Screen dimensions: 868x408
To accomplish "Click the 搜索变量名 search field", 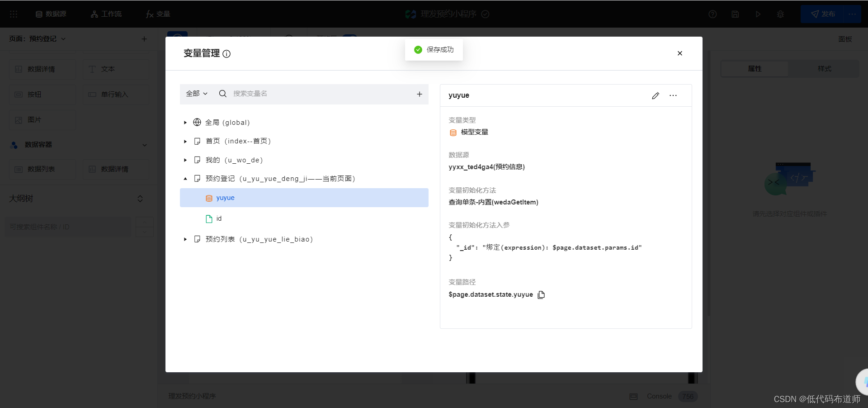I will coord(321,94).
